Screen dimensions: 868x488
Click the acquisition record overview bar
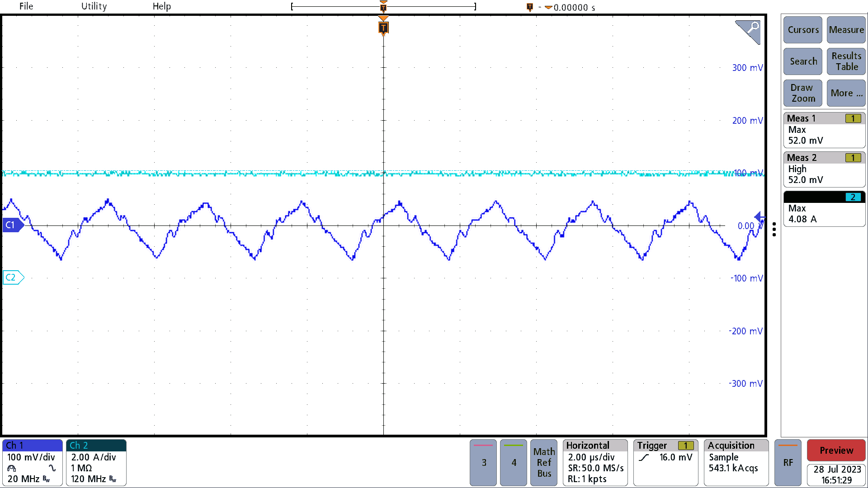click(x=383, y=7)
